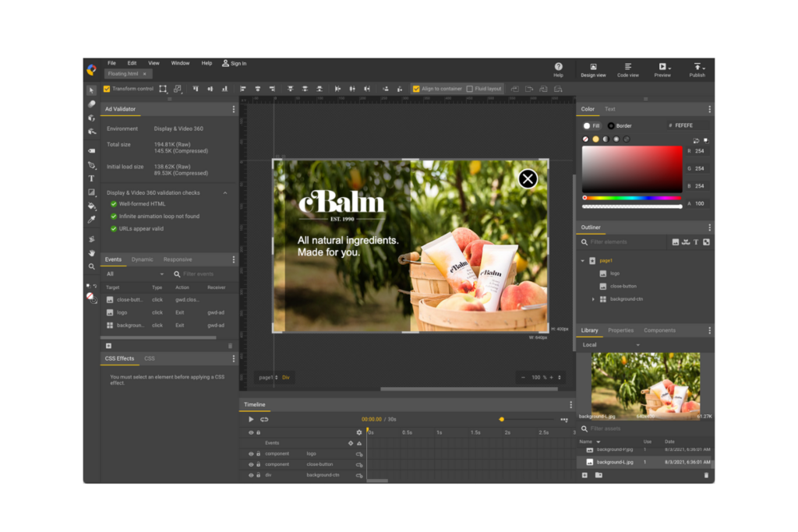Lock the logo layer in Timeline

(259, 453)
